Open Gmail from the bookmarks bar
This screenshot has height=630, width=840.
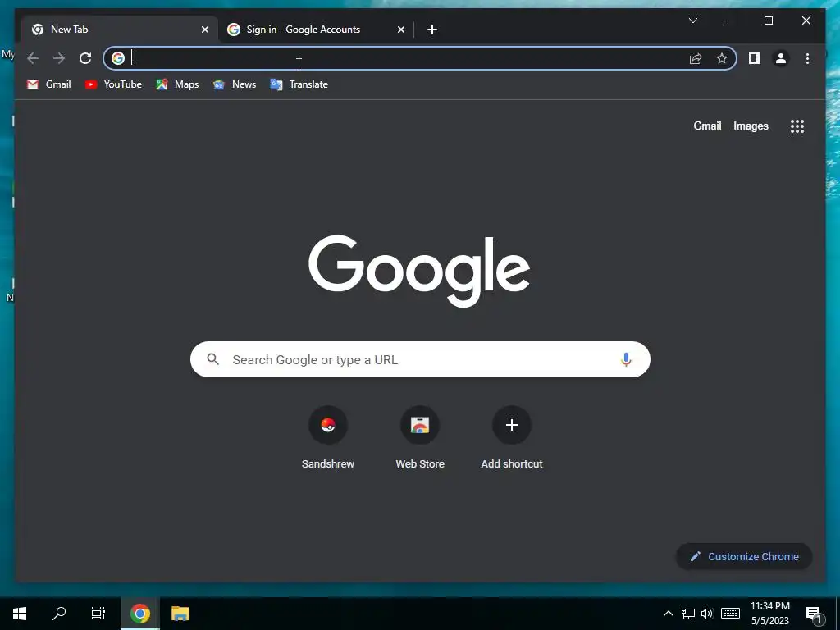(x=48, y=84)
